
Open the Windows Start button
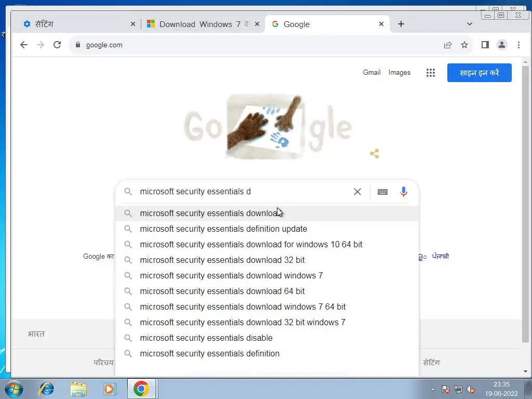tap(14, 389)
